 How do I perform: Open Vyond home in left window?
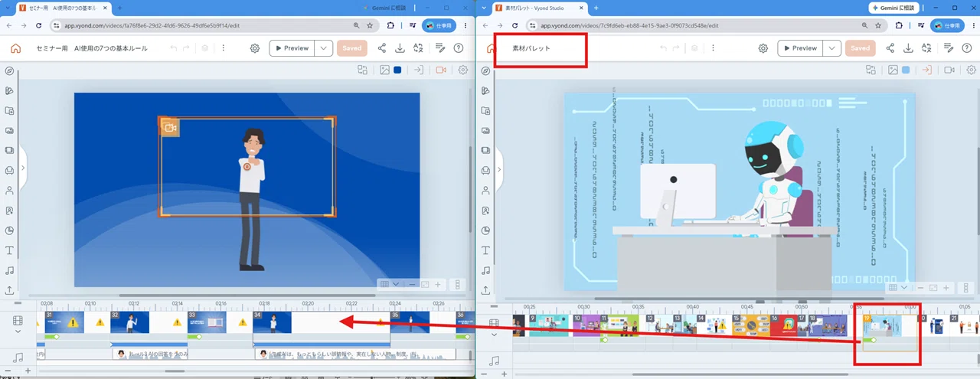click(15, 48)
